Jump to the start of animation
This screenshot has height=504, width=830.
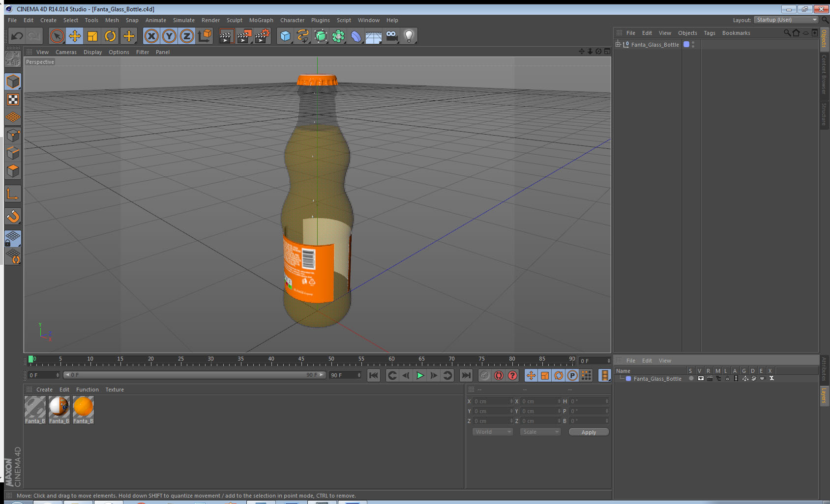(374, 375)
